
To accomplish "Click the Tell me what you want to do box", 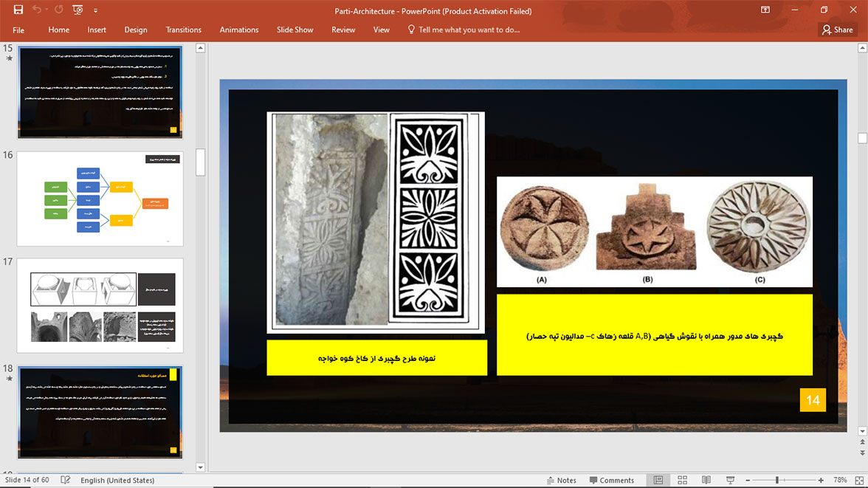I will coord(464,30).
